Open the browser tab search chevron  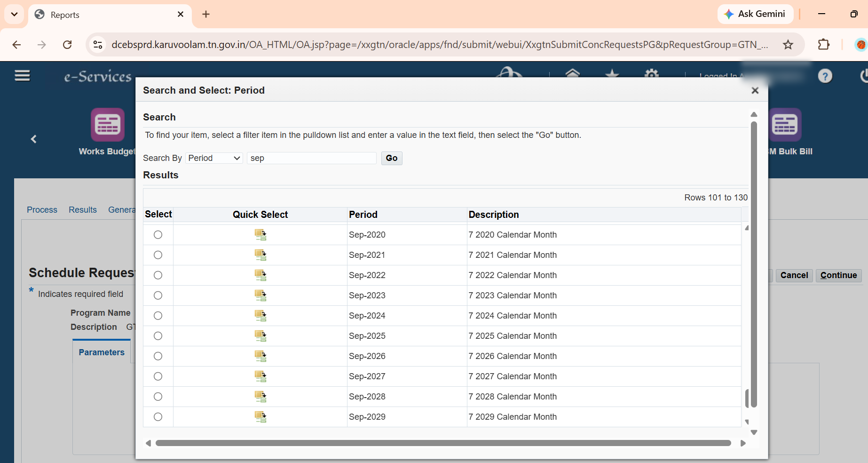coord(14,14)
